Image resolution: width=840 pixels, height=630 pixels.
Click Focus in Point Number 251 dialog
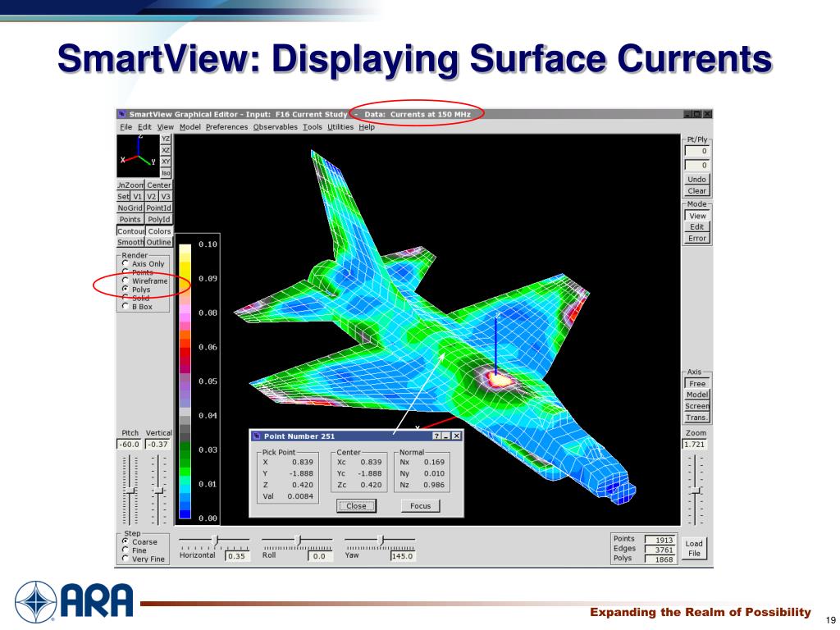(x=421, y=505)
